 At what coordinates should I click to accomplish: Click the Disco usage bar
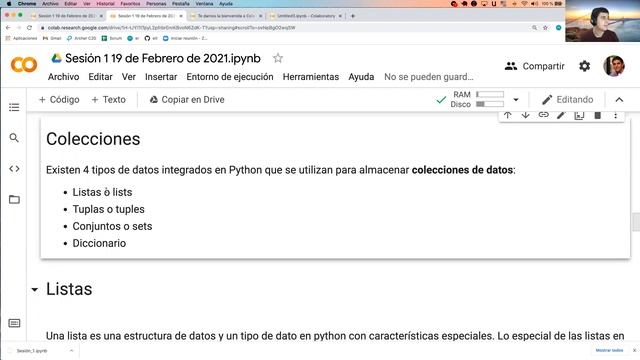[490, 104]
